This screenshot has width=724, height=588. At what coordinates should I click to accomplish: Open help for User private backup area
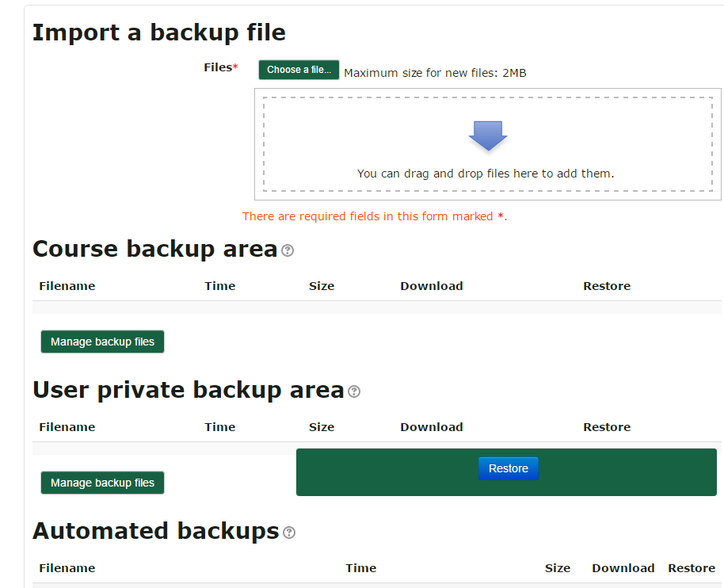[x=354, y=391]
